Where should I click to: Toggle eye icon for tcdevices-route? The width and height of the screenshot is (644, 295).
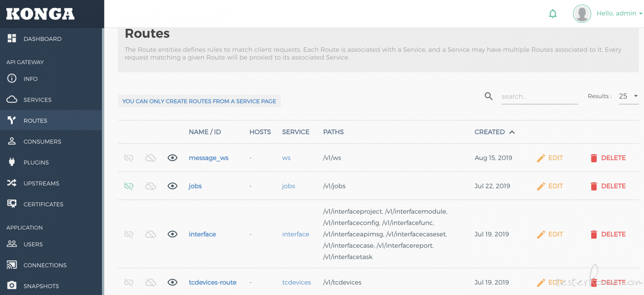coord(172,283)
